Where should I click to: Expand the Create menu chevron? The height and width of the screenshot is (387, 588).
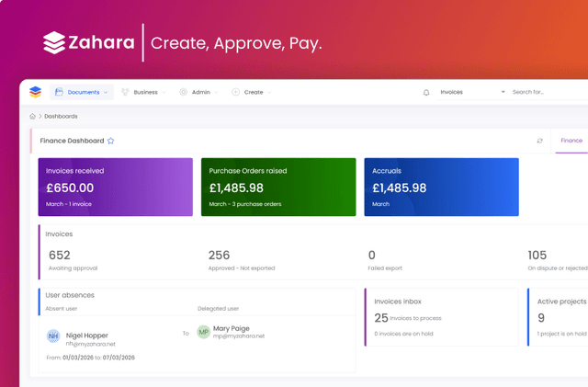coord(269,92)
